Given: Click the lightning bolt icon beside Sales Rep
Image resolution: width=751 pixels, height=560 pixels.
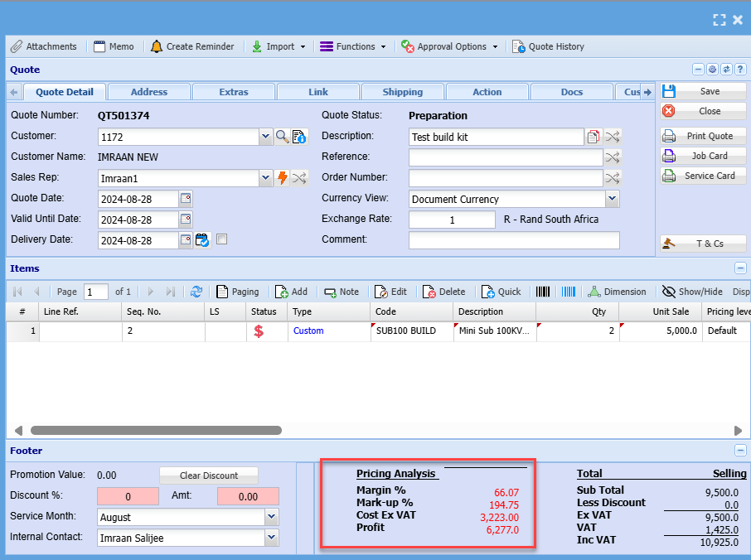Looking at the screenshot, I should pyautogui.click(x=282, y=178).
